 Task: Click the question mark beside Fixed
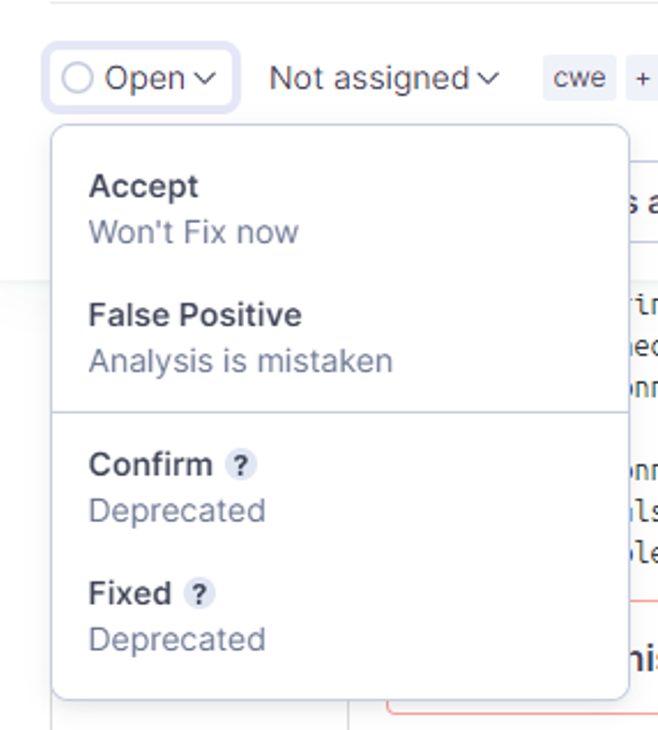click(199, 594)
